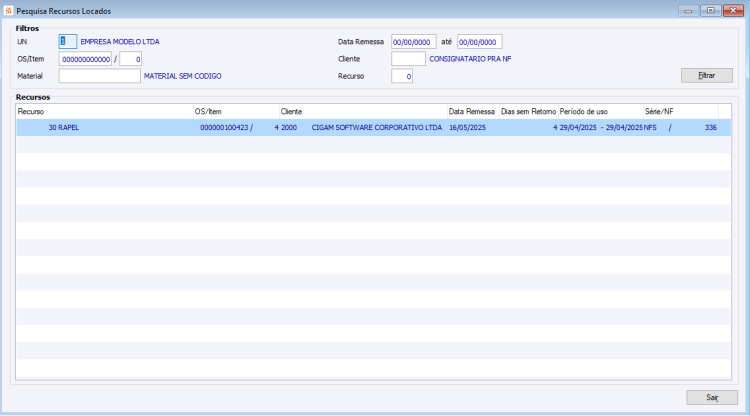This screenshot has width=750, height=416.
Task: Select the 30 RAPEL resource row
Action: coord(374,128)
